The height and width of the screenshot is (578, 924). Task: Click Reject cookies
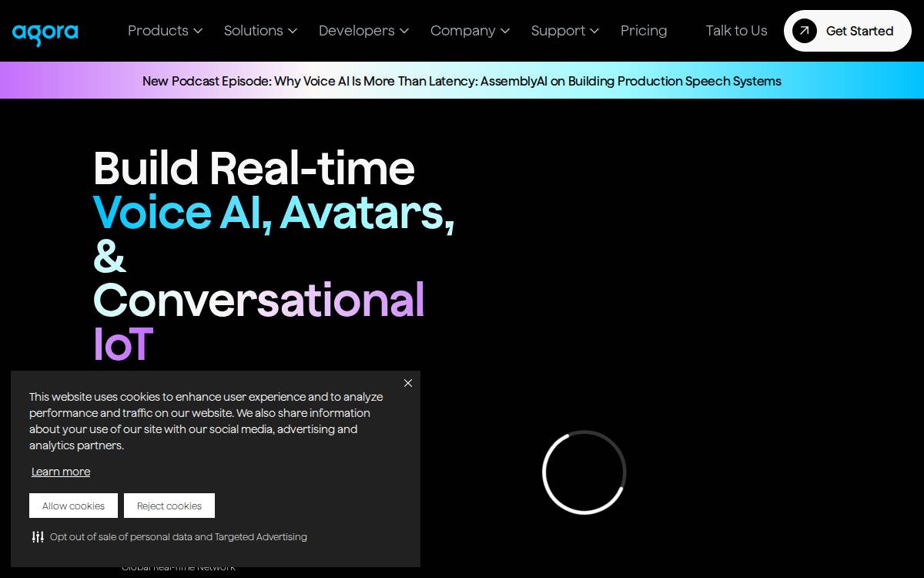pos(169,506)
